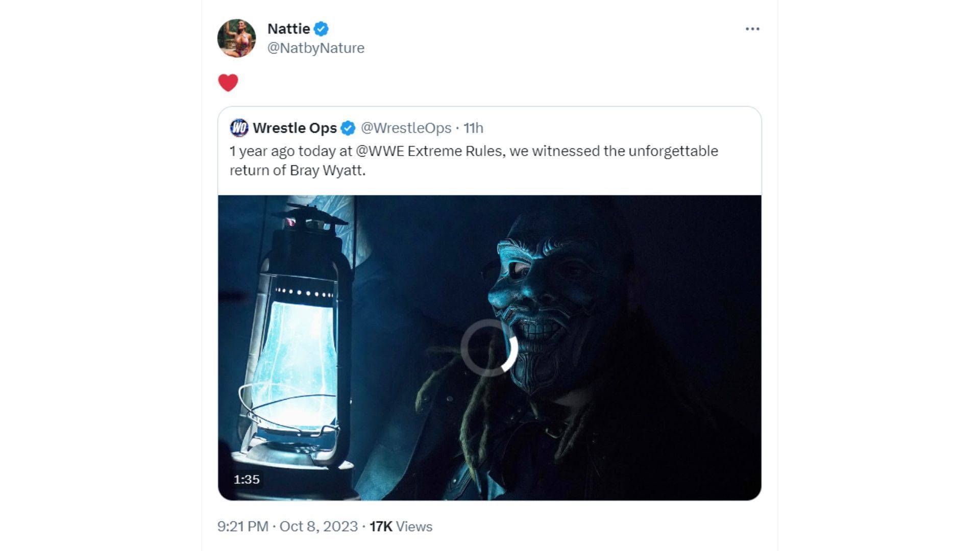Screen dimensions: 980x551
Task: Follow the @WWE mention in the quoted text
Action: click(380, 152)
